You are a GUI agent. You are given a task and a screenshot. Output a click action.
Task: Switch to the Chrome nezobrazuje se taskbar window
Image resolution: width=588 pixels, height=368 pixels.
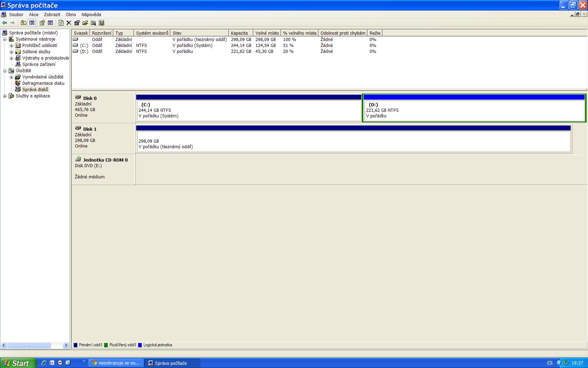tap(116, 363)
